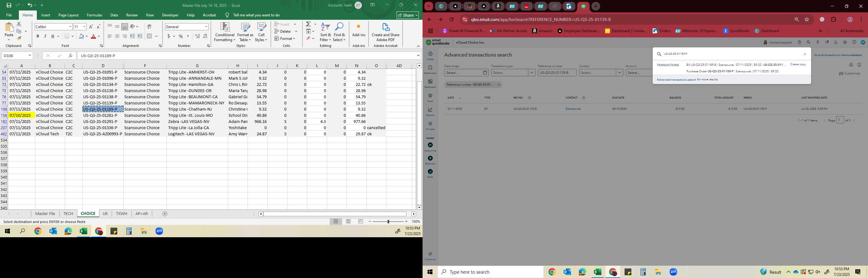The width and height of the screenshot is (868, 278).
Task: Click the print icon above QuickBooks results
Action: coord(851,65)
